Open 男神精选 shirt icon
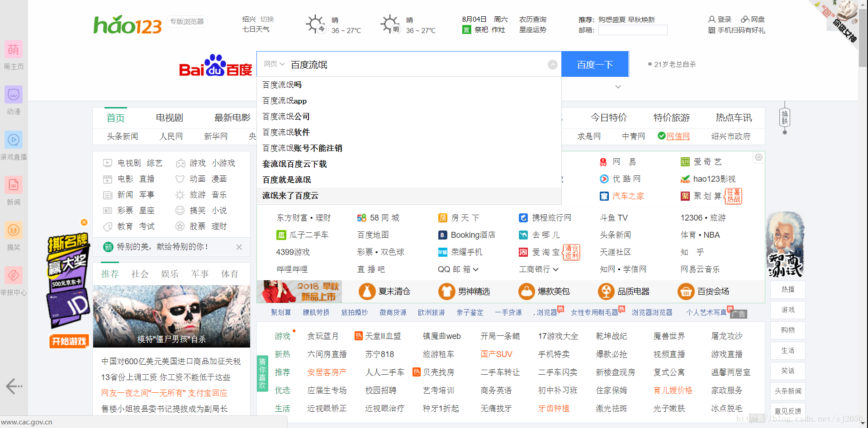The width and height of the screenshot is (868, 428). click(447, 292)
